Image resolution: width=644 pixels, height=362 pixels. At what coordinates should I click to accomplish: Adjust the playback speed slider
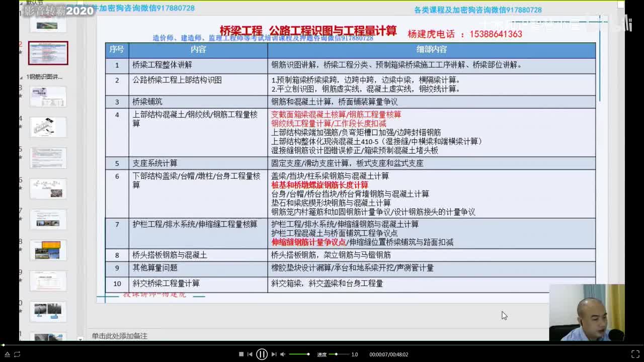[338, 354]
